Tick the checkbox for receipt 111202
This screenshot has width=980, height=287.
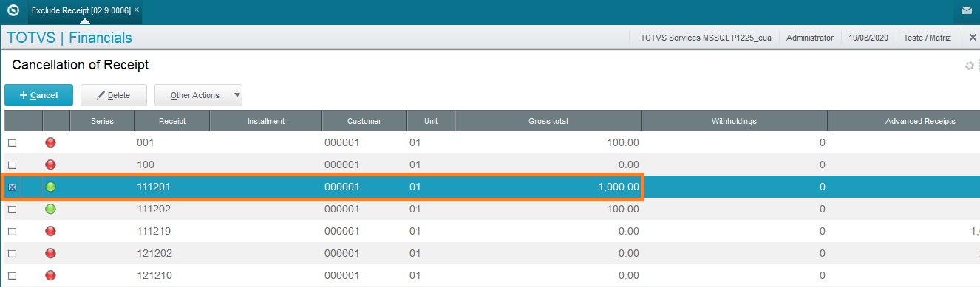click(x=12, y=210)
